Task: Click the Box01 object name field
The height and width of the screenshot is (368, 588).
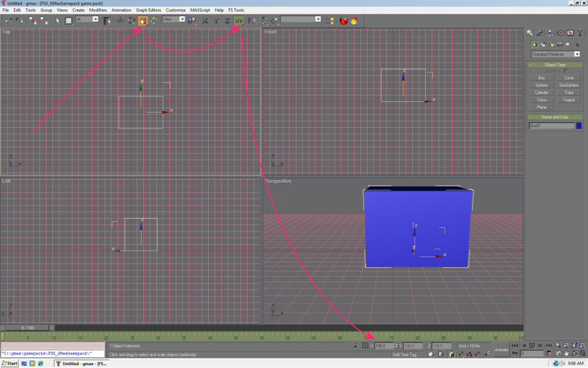Action: coord(552,125)
